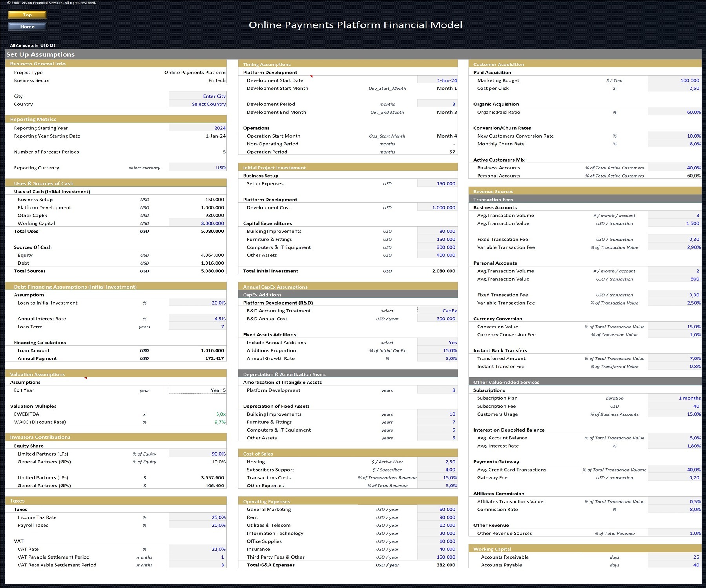Image resolution: width=706 pixels, height=588 pixels.
Task: Select the Business Accounts mix 40,0% cell
Action: pyautogui.click(x=675, y=168)
